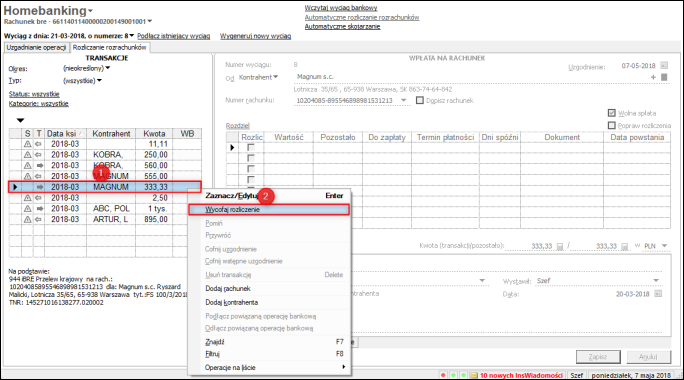Click the calculator icon after transaction amount 333,33
This screenshot has height=380, width=684.
click(560, 246)
